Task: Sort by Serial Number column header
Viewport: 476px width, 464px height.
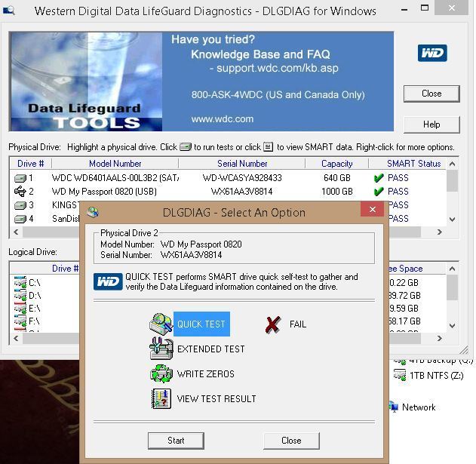Action: click(x=242, y=164)
